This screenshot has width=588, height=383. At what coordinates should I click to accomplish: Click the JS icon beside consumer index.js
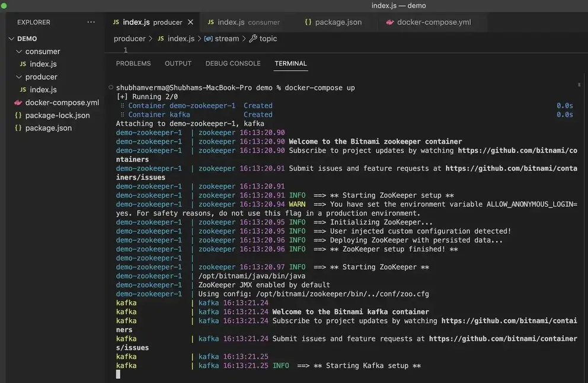23,64
